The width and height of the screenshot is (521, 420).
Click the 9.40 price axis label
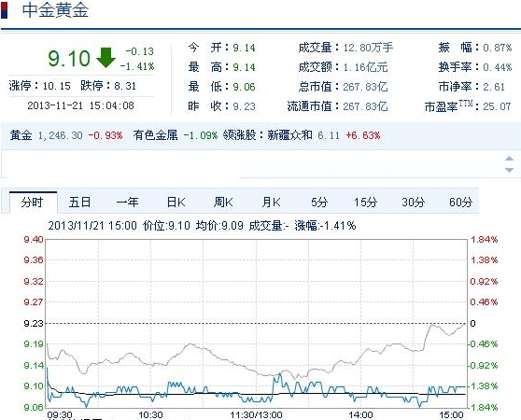tap(34, 239)
